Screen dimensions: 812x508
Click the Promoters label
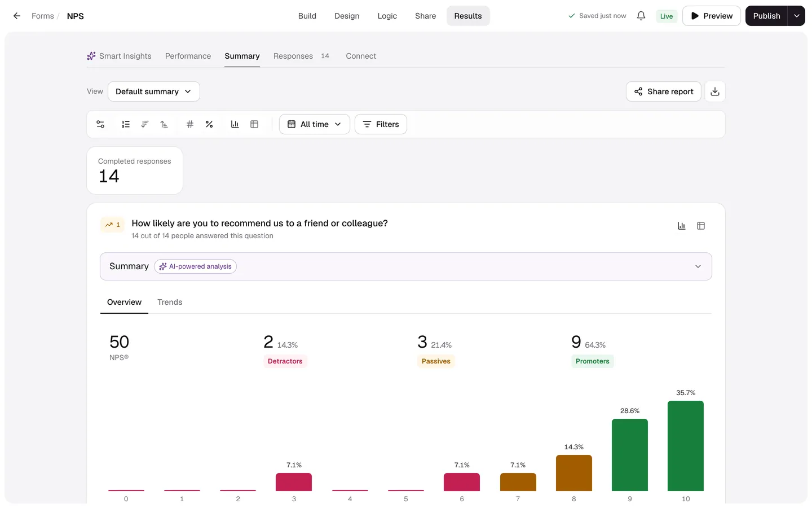tap(593, 361)
